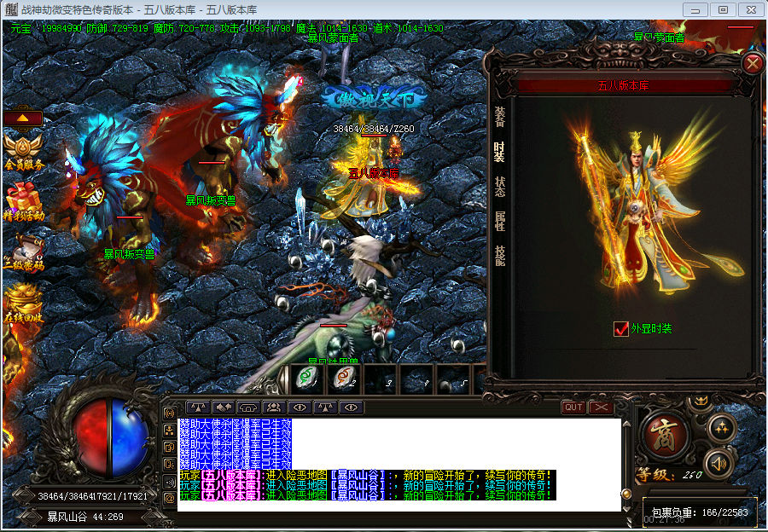Viewport: 768px width, 532px height.
Task: Switch to the 装备 equipment tab
Action: [499, 118]
